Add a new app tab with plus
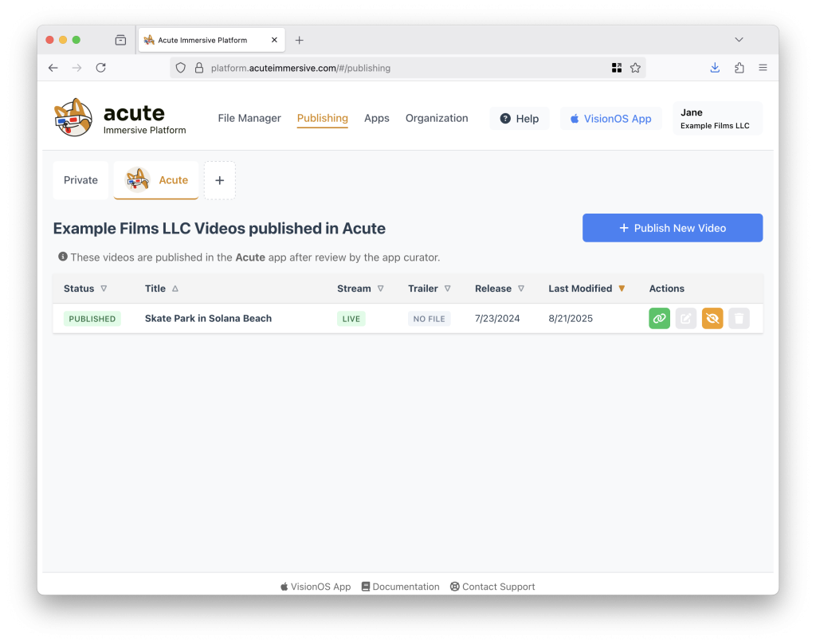816x644 pixels. pyautogui.click(x=220, y=180)
